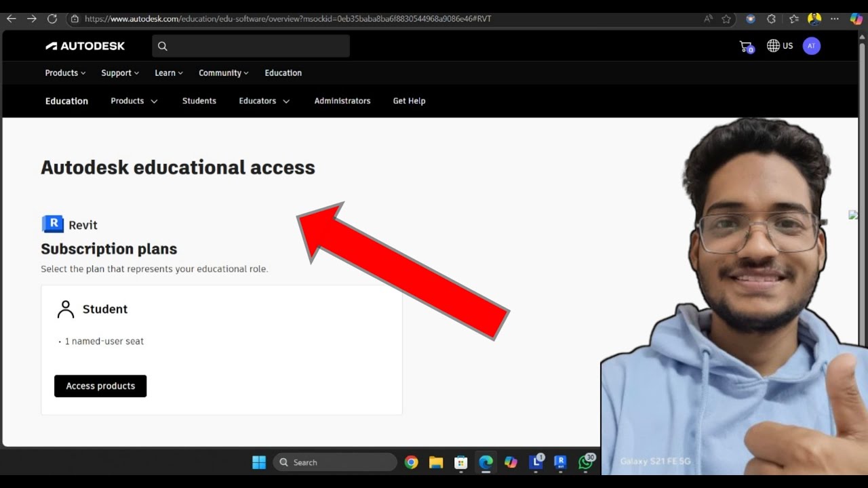Click the browser address bar URL
The image size is (868, 488).
(288, 19)
